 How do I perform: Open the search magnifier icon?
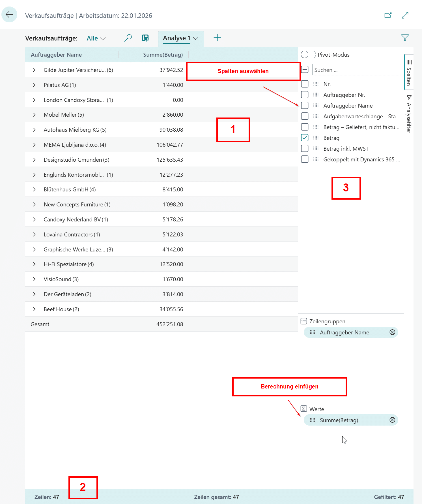click(128, 38)
